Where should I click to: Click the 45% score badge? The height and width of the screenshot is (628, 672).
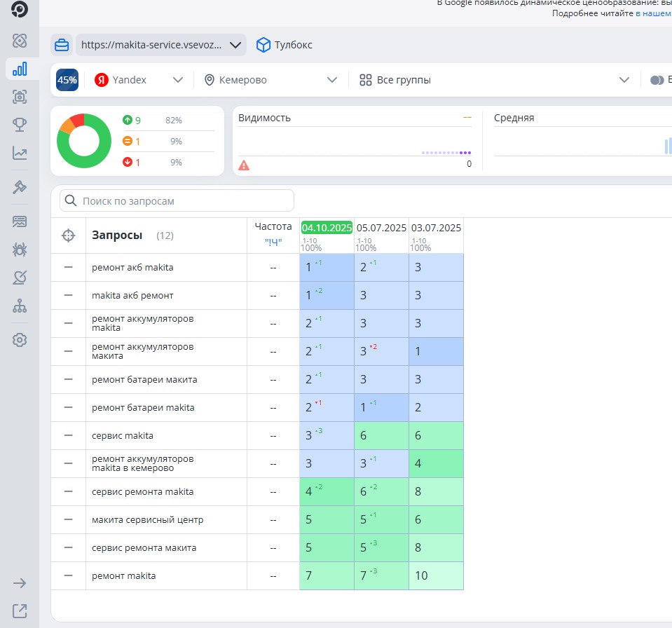tap(67, 80)
